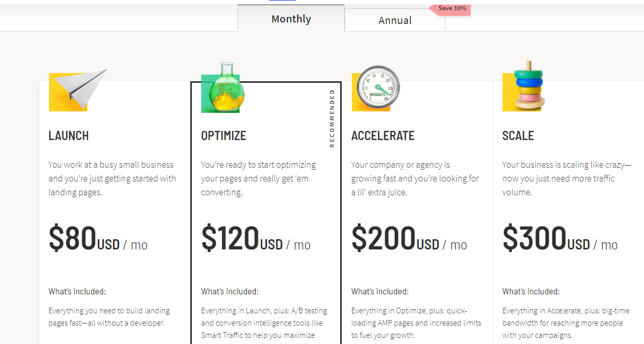
Task: Select the ACCELERATE plan heading
Action: 383,135
